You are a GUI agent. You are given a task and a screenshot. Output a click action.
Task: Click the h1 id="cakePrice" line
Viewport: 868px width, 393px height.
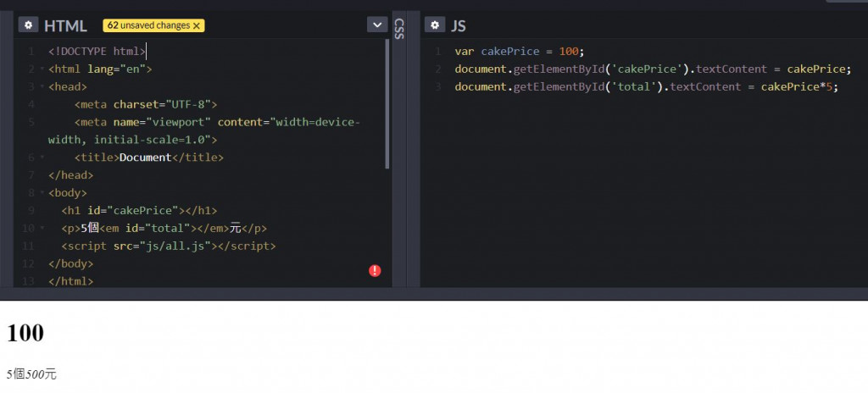[x=140, y=211]
